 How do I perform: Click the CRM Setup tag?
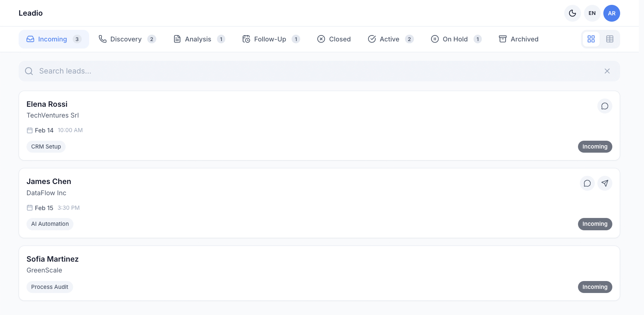[46, 147]
